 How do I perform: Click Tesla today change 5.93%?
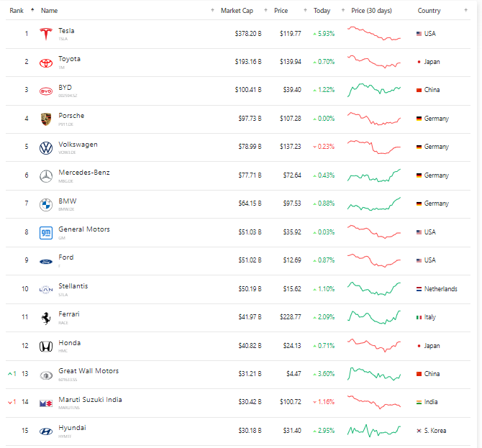(324, 34)
